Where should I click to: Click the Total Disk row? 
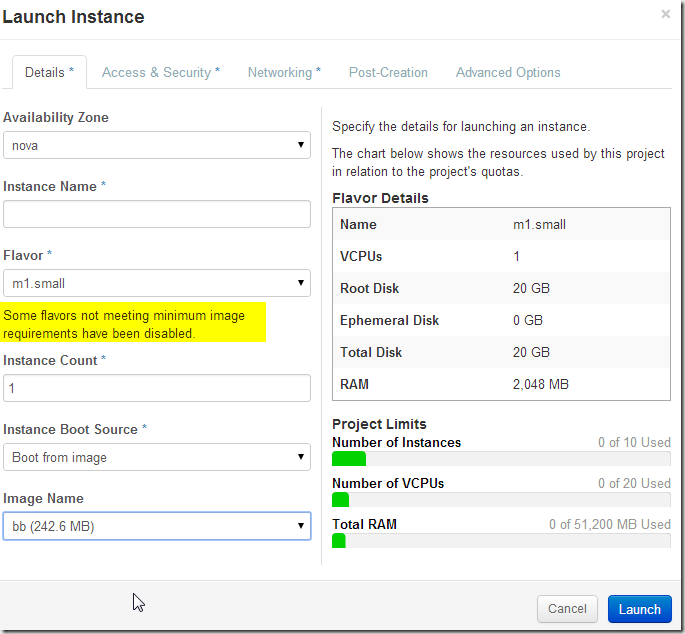[501, 352]
